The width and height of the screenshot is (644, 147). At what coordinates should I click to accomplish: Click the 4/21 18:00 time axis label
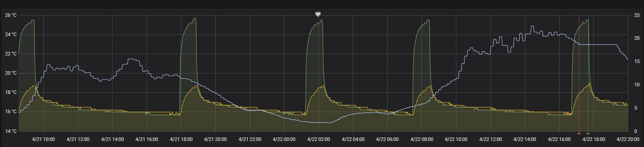pos(181,139)
